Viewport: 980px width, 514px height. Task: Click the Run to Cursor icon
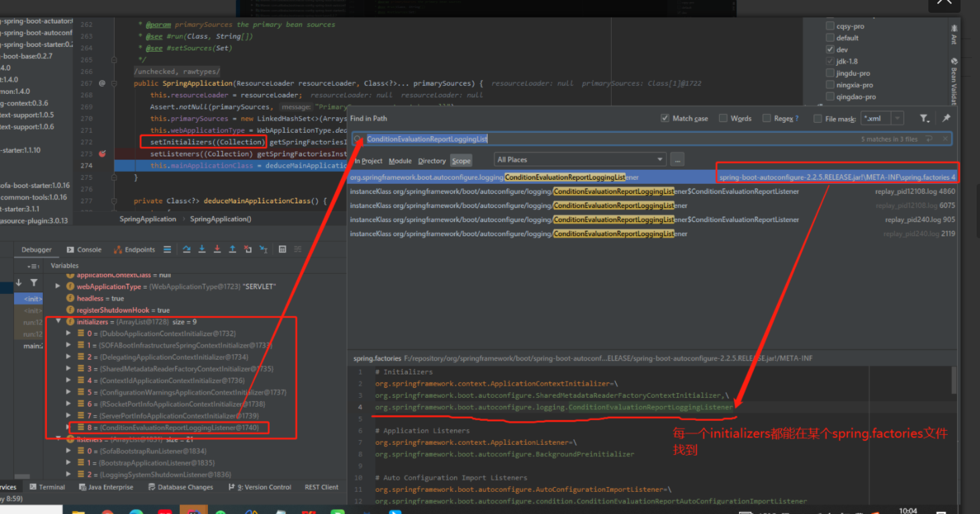[262, 249]
